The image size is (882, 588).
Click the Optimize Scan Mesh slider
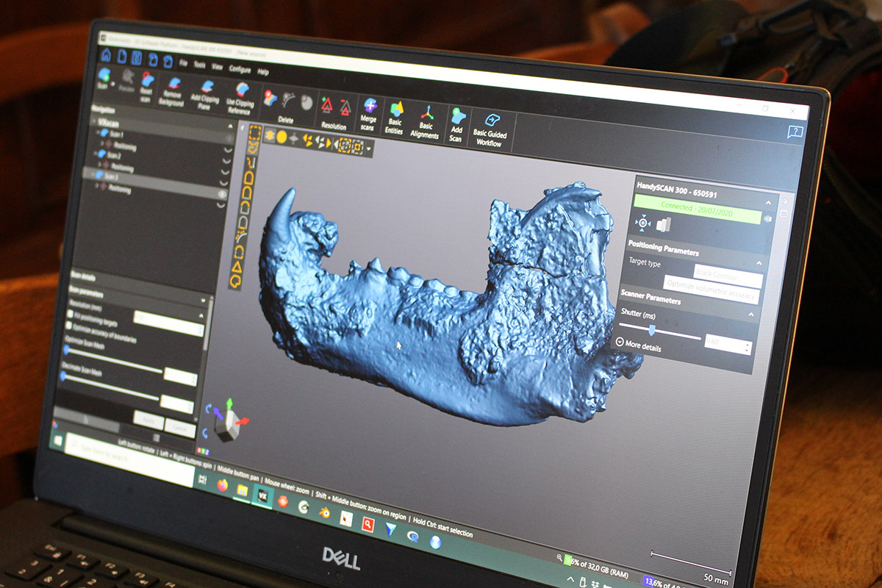click(x=112, y=359)
